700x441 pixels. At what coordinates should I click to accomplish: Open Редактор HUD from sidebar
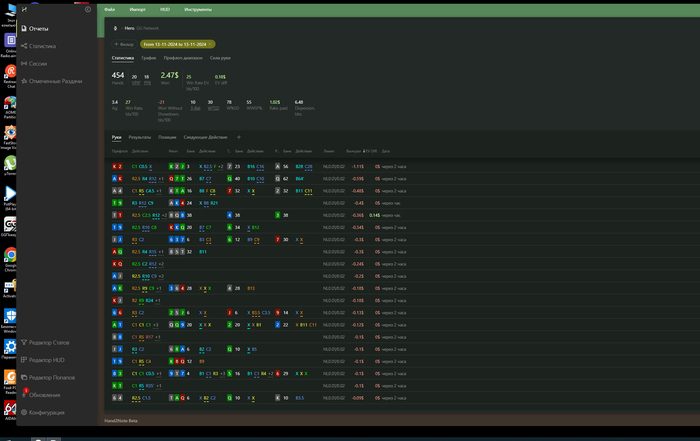point(43,360)
